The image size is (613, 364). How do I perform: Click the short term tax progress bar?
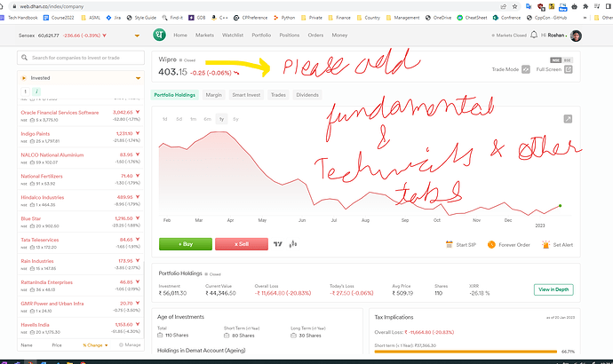click(x=466, y=352)
